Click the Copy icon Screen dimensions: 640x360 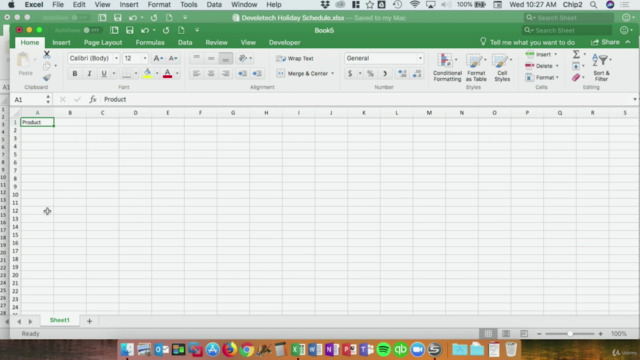[x=47, y=66]
